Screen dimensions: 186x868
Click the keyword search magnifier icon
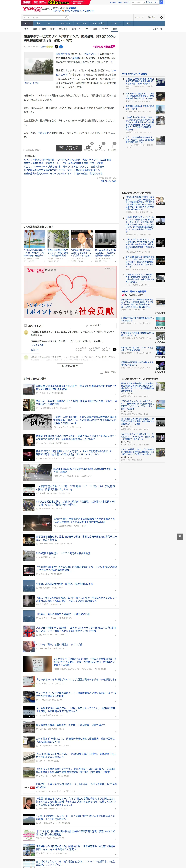pos(66,18)
